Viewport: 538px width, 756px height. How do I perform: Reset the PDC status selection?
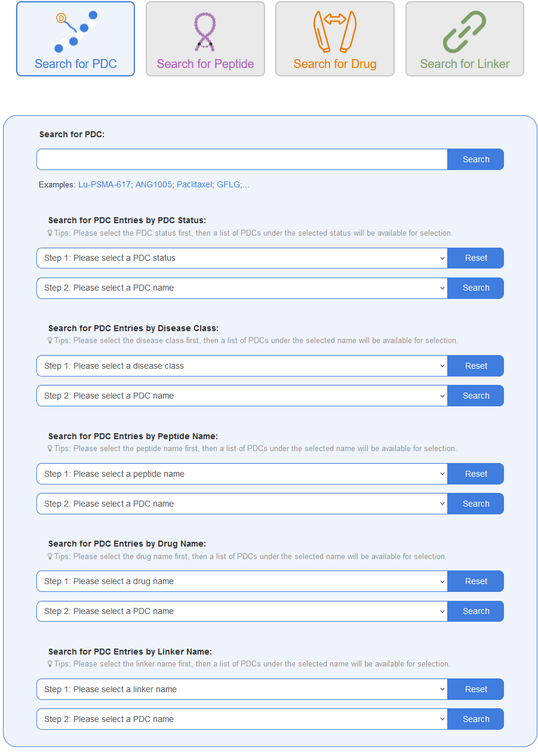click(x=476, y=258)
